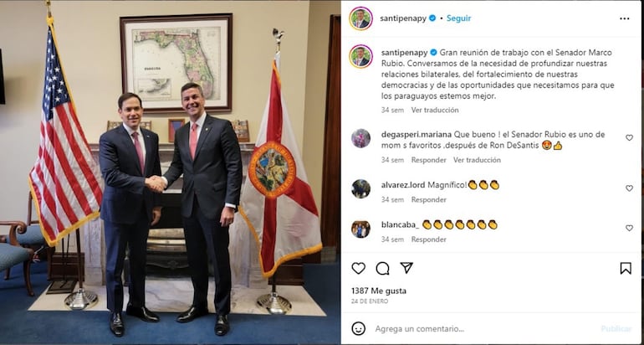Focus the Agrega un comentario field
The image size is (644, 345).
484,328
